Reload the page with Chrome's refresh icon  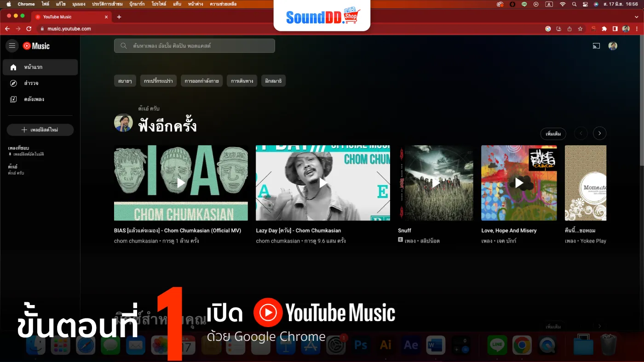pos(29,28)
